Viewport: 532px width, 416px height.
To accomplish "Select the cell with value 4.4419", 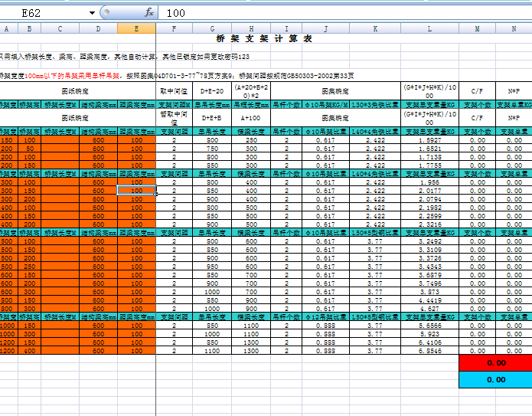I will click(429, 300).
